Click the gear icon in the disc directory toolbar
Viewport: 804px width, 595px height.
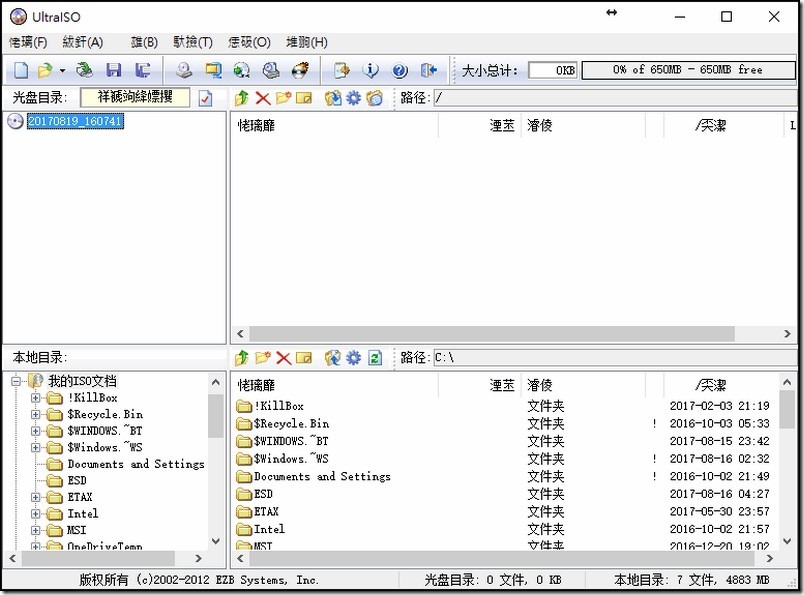(353, 98)
